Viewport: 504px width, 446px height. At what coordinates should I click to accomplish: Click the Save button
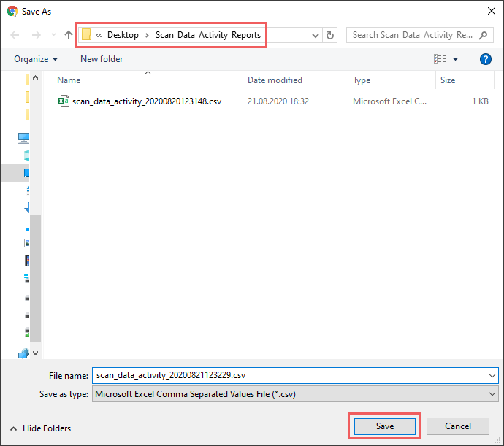pos(384,426)
